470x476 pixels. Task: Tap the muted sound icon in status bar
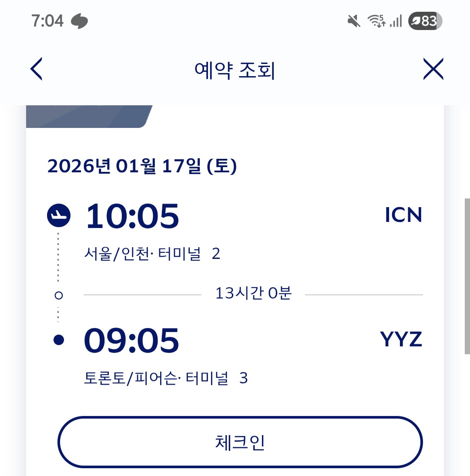coord(354,21)
